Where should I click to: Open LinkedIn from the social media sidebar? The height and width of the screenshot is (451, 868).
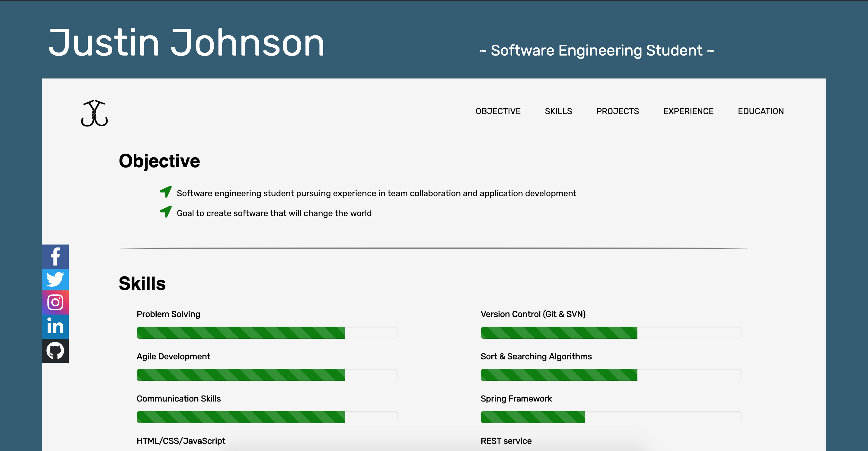[x=55, y=326]
